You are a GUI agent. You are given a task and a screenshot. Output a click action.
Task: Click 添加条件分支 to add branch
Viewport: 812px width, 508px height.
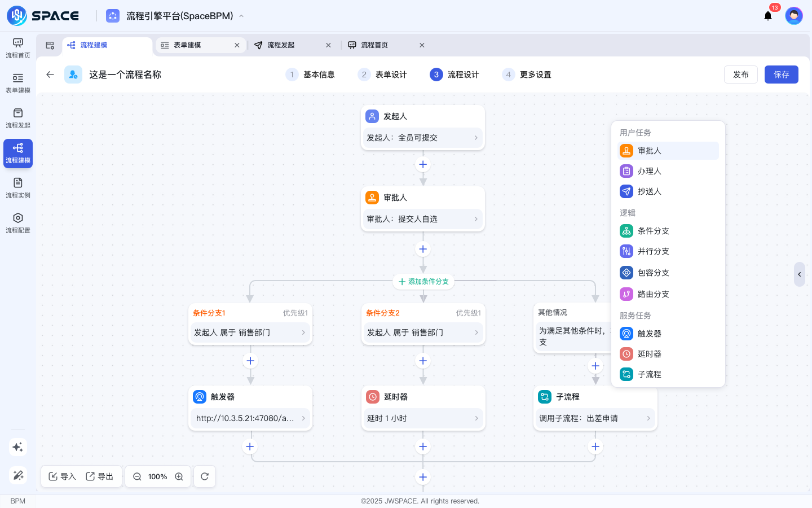coord(423,282)
